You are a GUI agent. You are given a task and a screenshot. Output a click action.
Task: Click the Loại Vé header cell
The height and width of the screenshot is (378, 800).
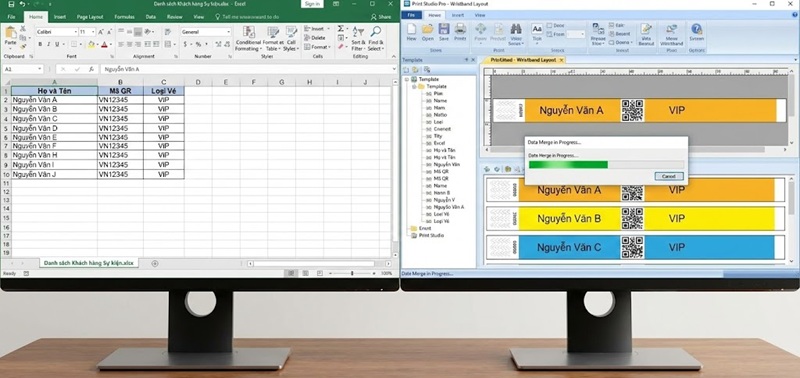tap(163, 91)
